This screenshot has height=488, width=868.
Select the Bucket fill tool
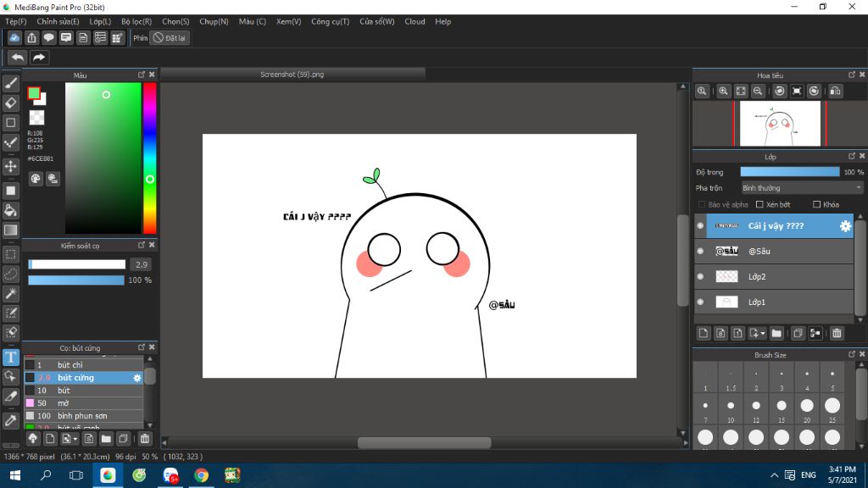coord(10,210)
